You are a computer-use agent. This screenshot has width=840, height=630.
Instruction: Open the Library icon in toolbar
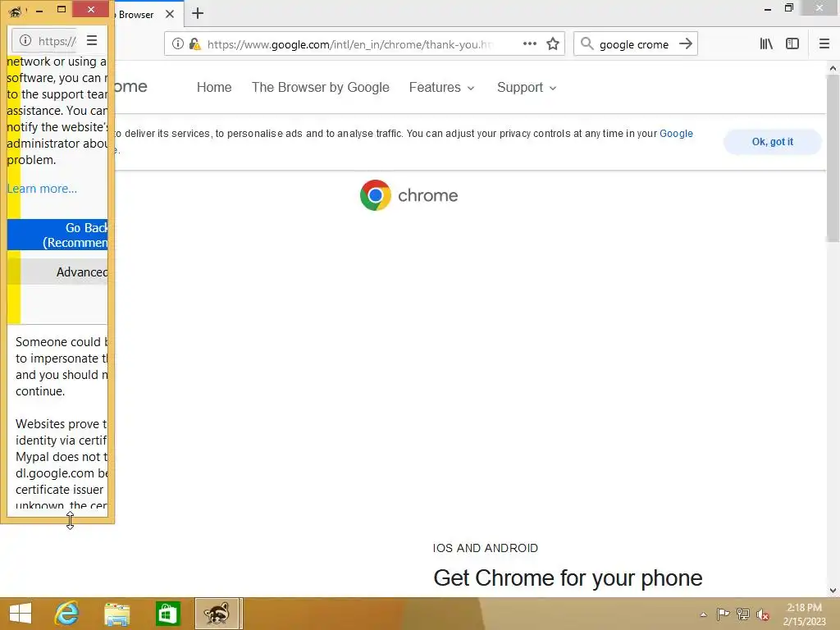tap(766, 43)
